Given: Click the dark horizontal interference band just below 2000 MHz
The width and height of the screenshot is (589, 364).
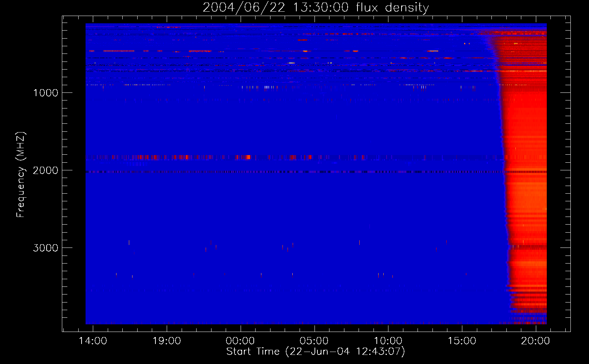Looking at the screenshot, I should pos(316,171).
